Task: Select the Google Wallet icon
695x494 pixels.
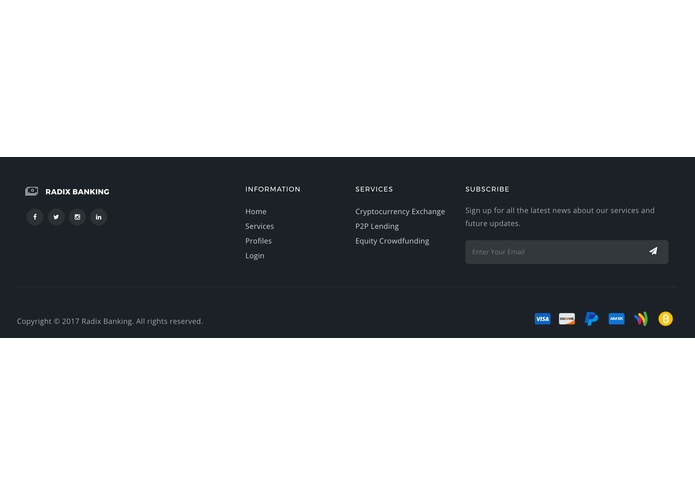Action: 641,319
